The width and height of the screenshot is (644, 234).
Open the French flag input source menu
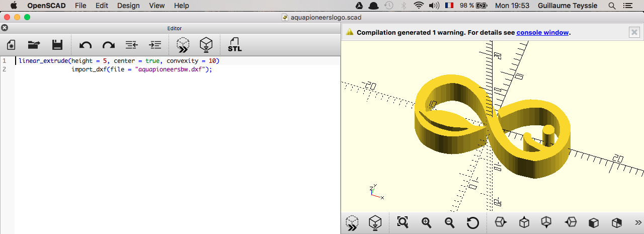click(x=449, y=6)
